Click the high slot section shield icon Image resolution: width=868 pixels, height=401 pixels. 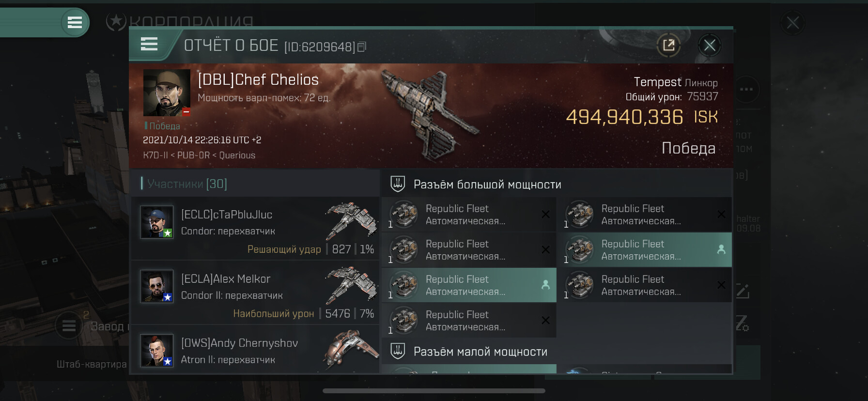point(398,184)
